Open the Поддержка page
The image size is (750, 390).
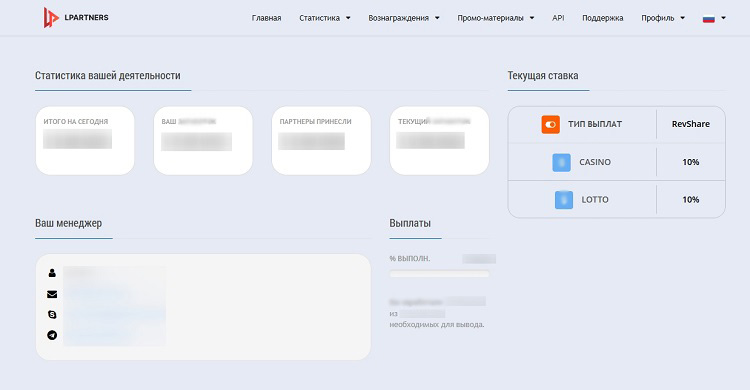603,18
